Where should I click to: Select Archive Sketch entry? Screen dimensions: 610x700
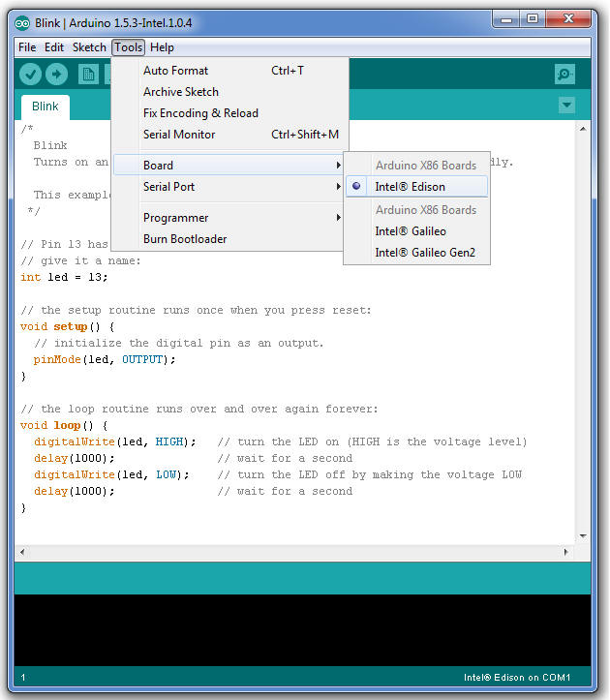[x=228, y=92]
